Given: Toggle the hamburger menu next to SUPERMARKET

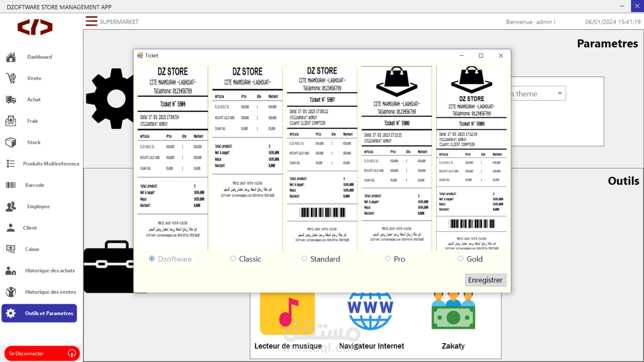Looking at the screenshot, I should [91, 21].
